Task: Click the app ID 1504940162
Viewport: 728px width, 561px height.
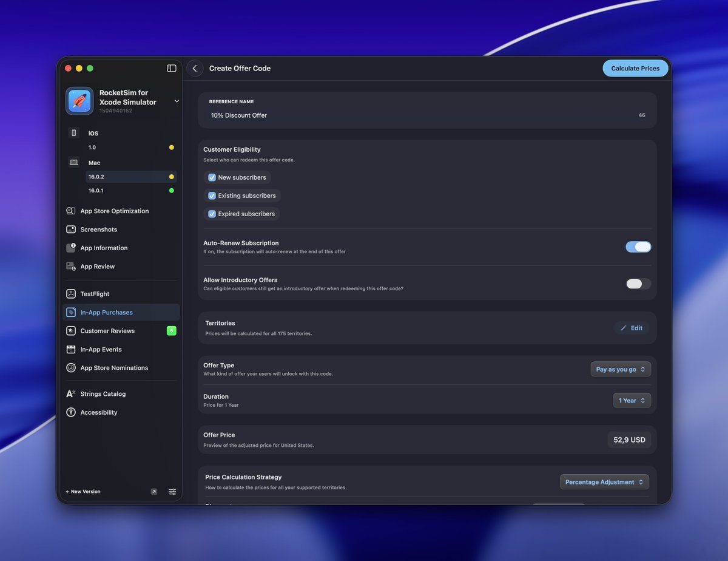Action: (116, 111)
